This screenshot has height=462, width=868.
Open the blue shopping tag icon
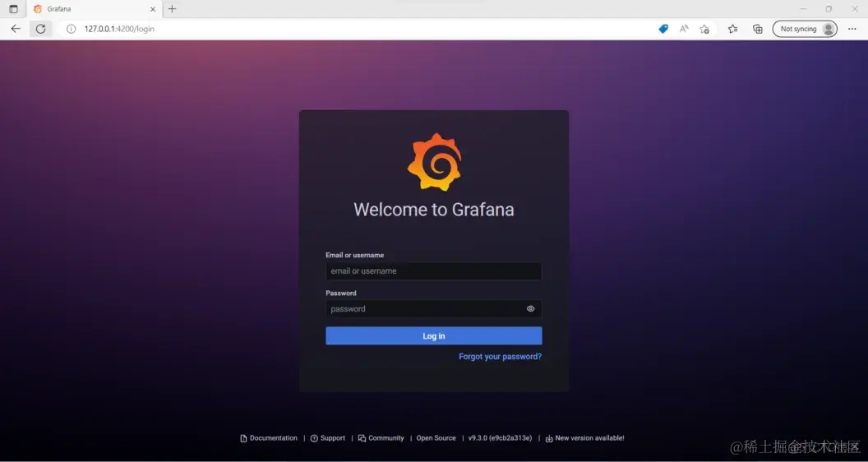[663, 29]
